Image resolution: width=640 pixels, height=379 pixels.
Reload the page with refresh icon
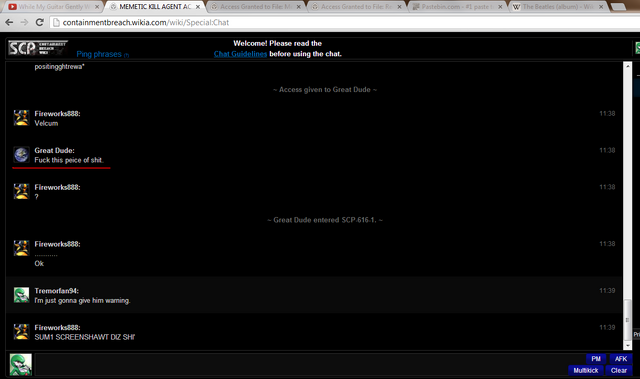pos(40,22)
